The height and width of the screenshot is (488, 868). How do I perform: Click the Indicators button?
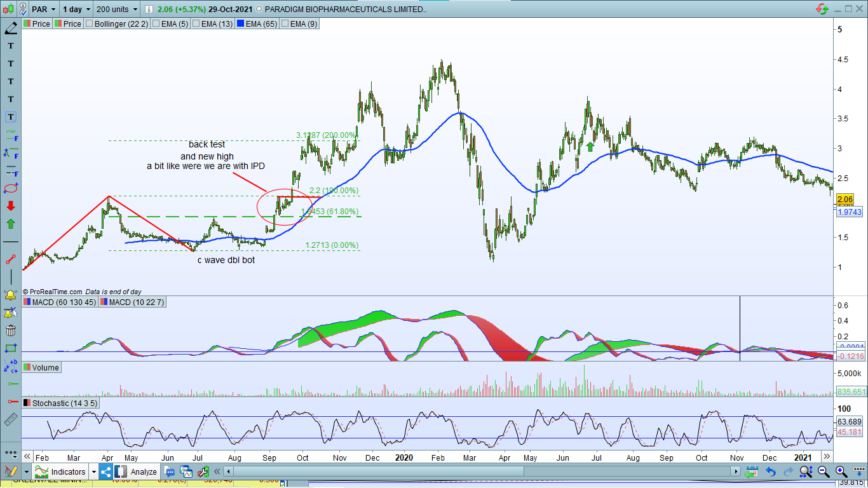click(x=60, y=471)
